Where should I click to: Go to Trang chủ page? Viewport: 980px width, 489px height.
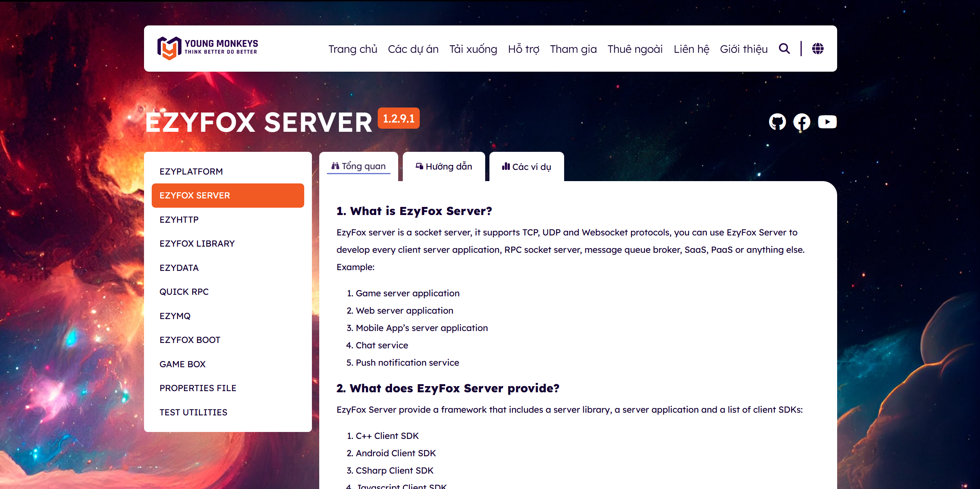click(x=352, y=49)
